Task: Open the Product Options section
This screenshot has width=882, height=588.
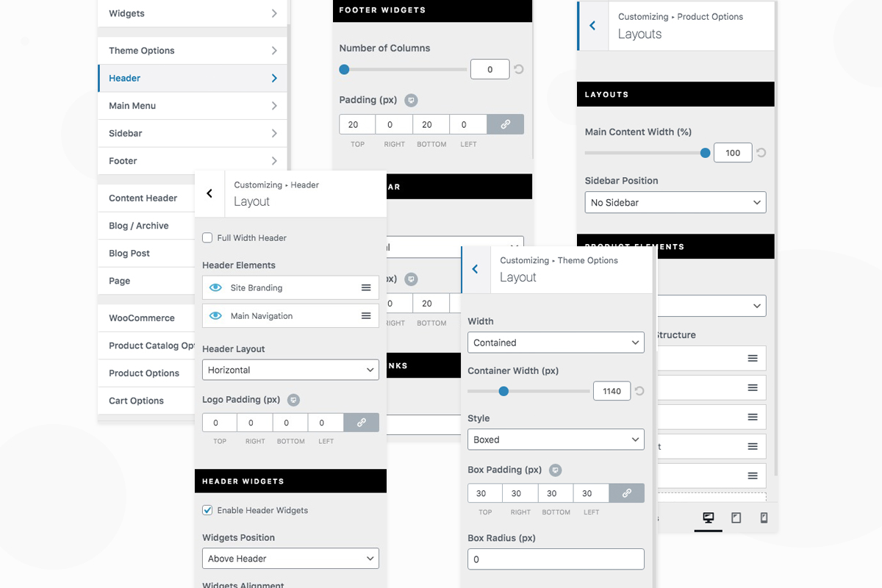Action: [x=146, y=373]
